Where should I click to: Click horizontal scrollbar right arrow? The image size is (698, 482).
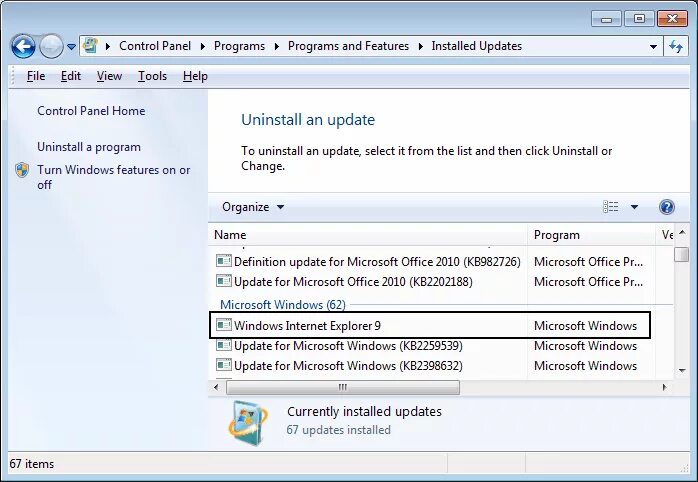pos(665,387)
